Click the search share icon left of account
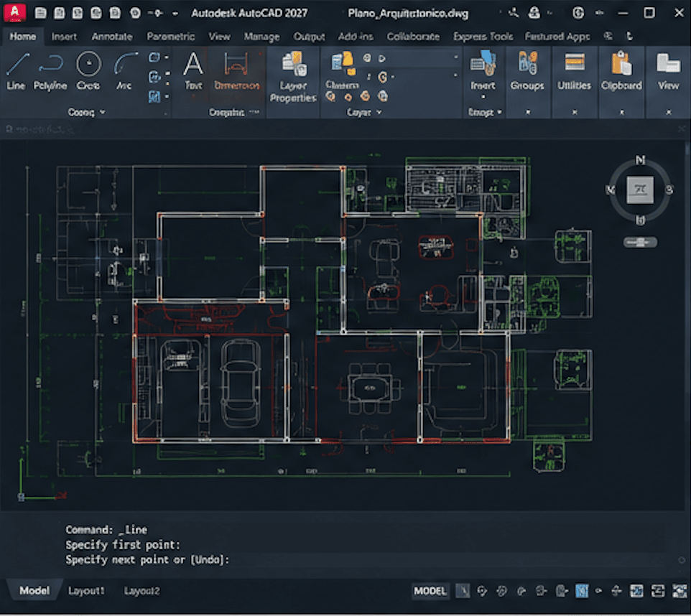Viewport: 691px width, 616px height. click(514, 13)
